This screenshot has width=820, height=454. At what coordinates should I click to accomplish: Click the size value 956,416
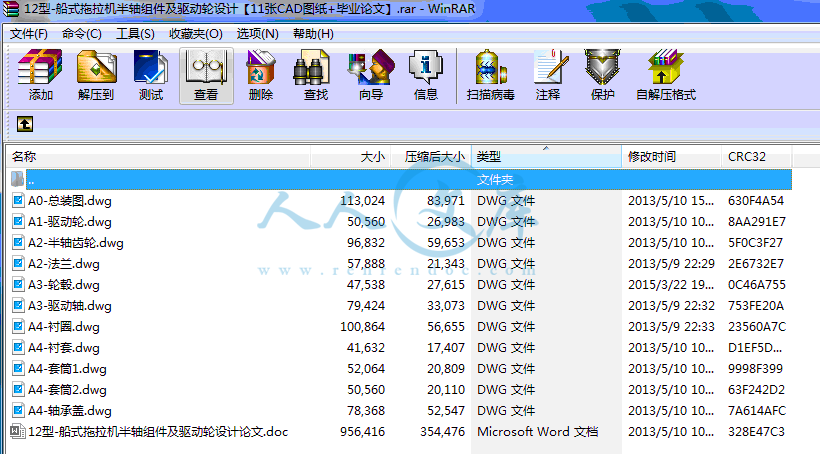362,432
